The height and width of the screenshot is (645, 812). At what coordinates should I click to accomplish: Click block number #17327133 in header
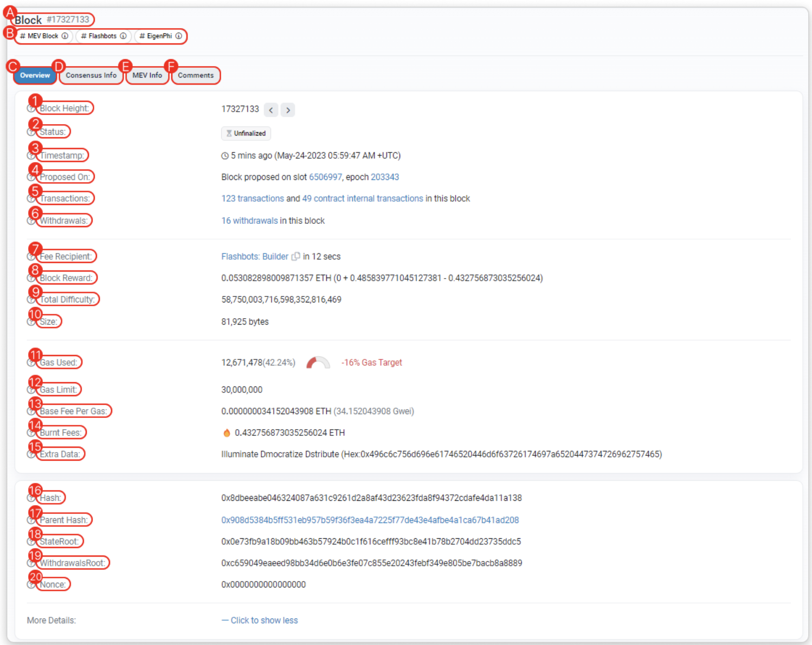click(x=68, y=20)
